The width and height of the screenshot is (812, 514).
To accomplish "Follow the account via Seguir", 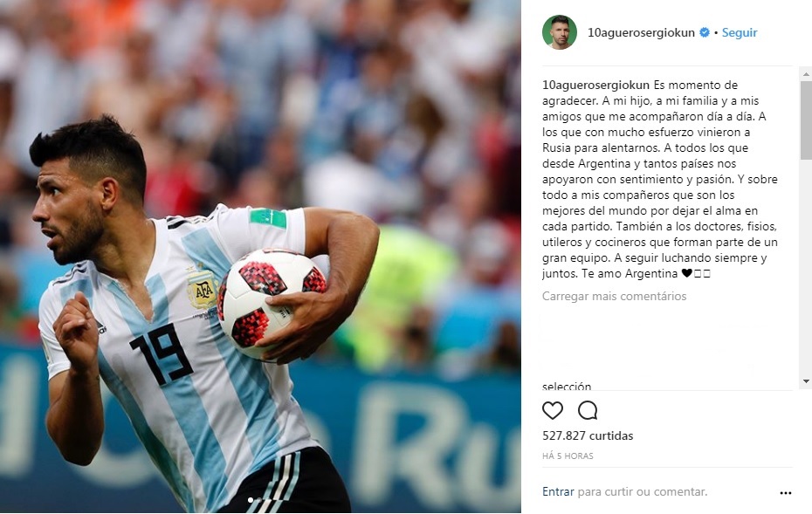I will (x=740, y=32).
